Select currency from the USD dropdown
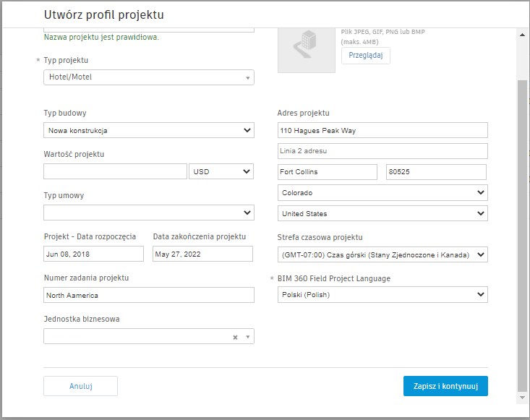530x420 pixels. [221, 171]
